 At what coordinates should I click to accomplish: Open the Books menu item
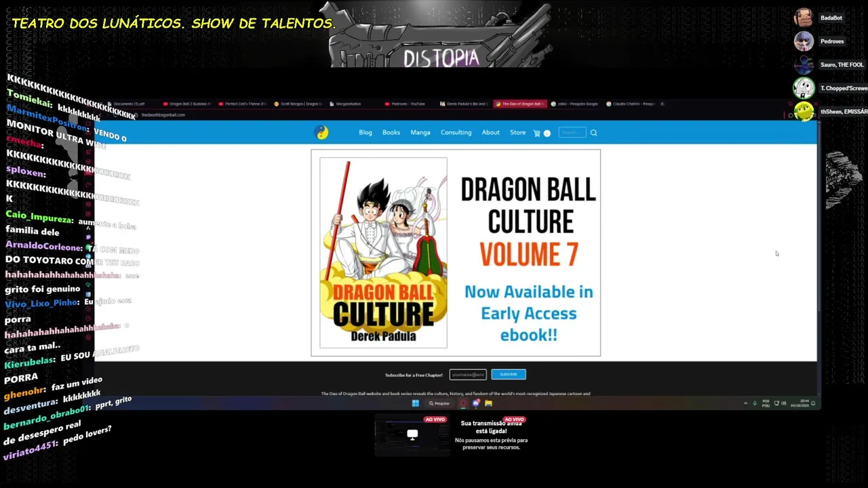coord(391,132)
